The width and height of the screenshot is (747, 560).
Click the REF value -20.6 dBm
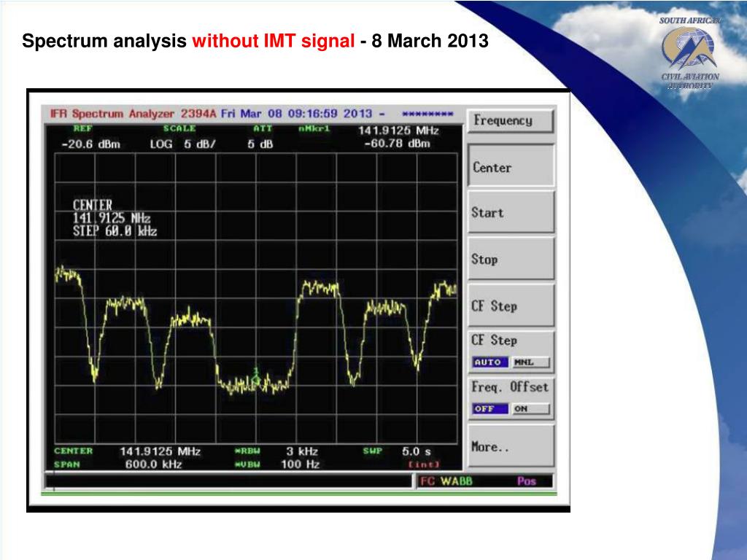(x=91, y=144)
